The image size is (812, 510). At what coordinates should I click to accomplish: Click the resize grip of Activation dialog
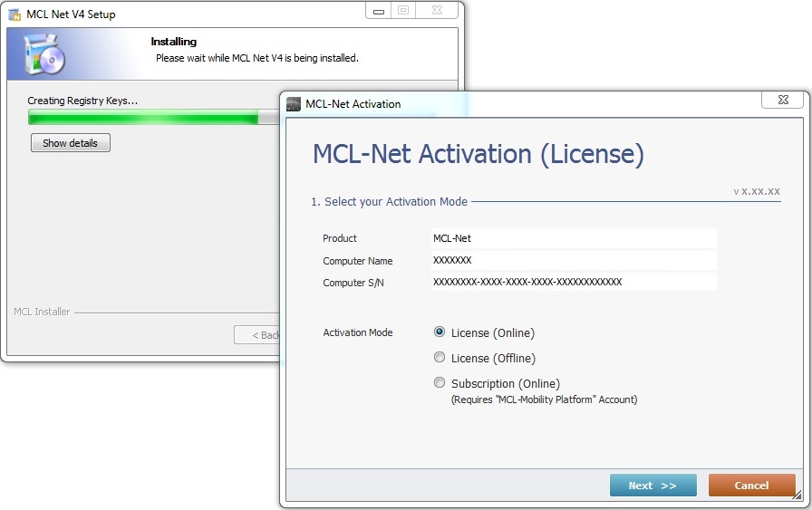coord(797,496)
